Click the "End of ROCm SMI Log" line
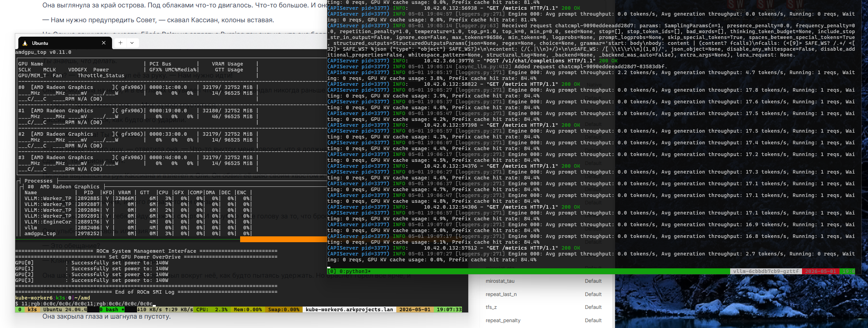Screen dimensions: 868x328 146,292
